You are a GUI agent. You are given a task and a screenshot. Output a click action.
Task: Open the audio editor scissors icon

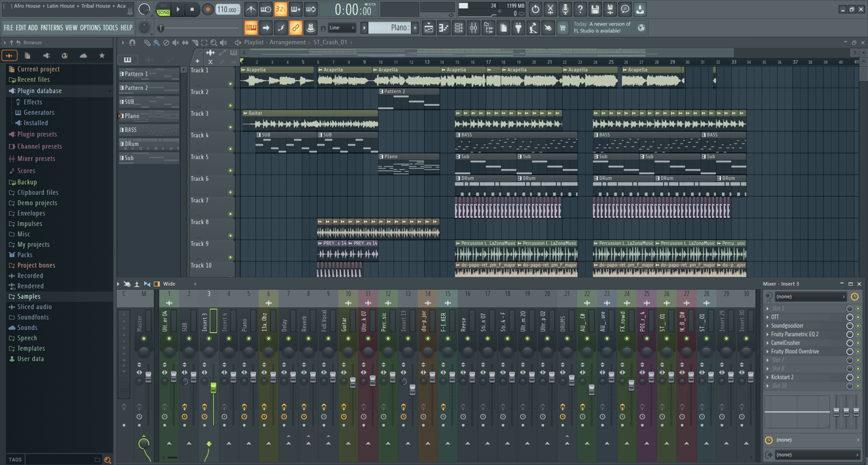pyautogui.click(x=550, y=9)
